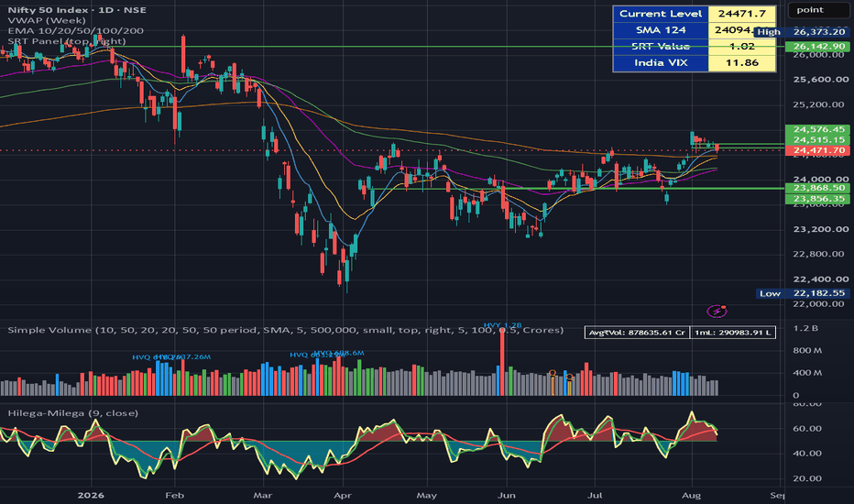Click 'May' on the time axis
Viewport: 854px width, 504px height.
[x=426, y=495]
